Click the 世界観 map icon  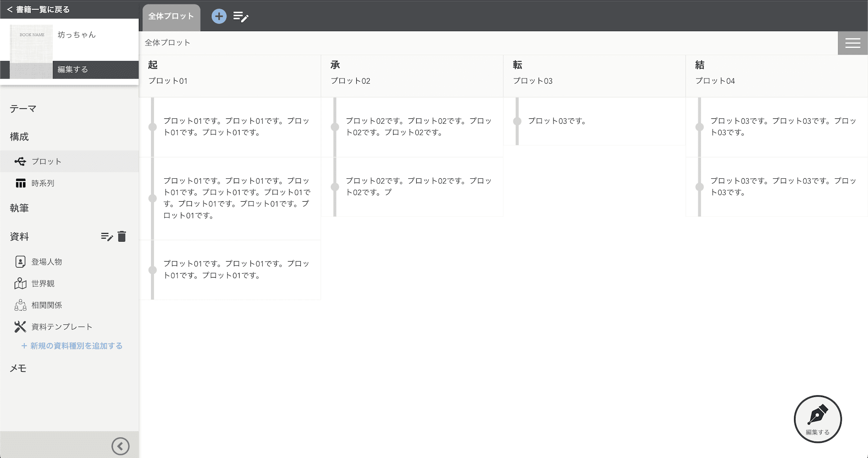click(x=20, y=283)
